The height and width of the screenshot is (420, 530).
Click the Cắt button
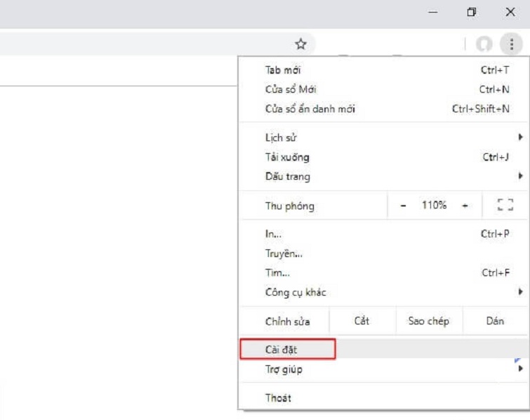click(362, 321)
